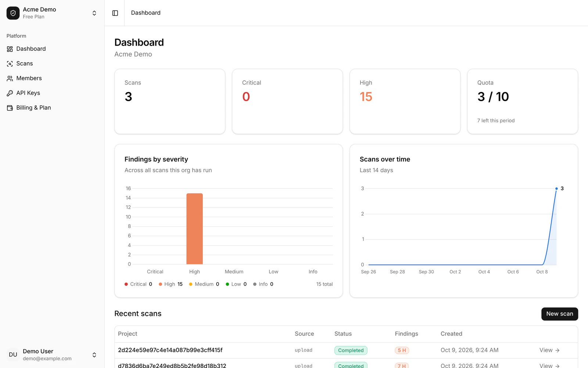Expand the Demo User account menu chevrons
The image size is (588, 368).
[94, 355]
